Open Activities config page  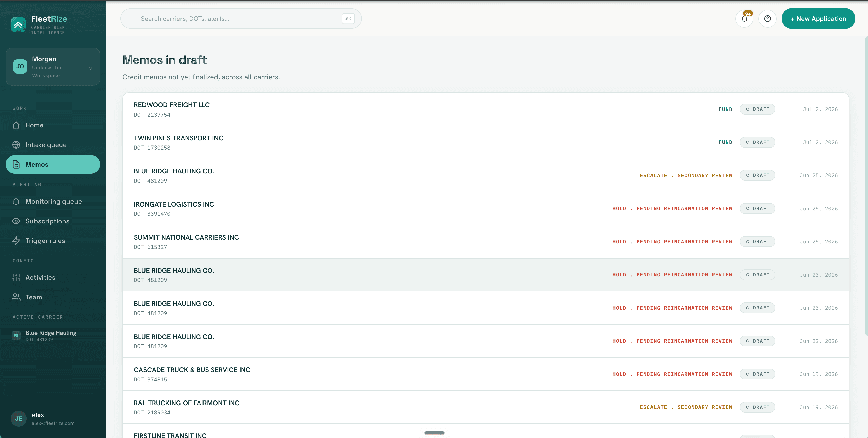pyautogui.click(x=53, y=277)
